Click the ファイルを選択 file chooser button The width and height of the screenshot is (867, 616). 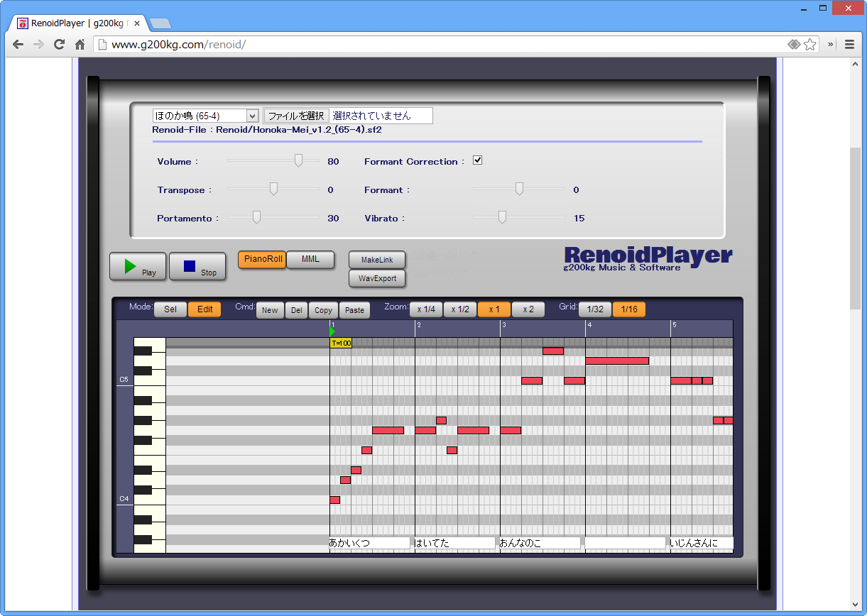click(x=296, y=116)
